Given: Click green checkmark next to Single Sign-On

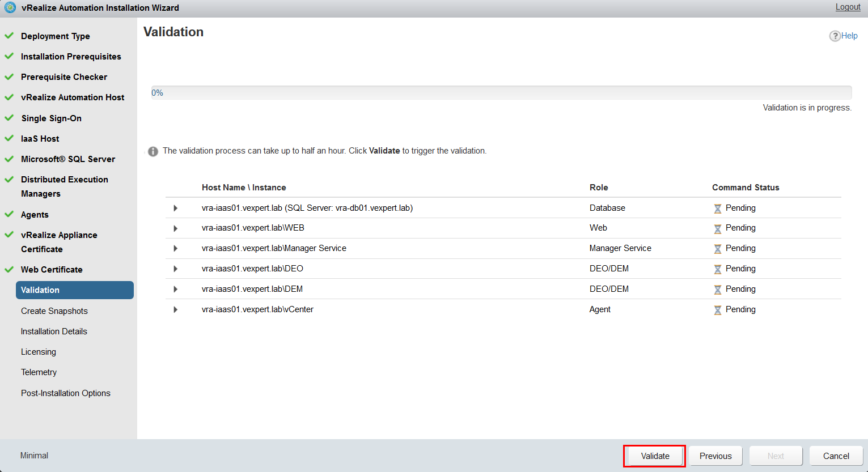Looking at the screenshot, I should click(9, 118).
